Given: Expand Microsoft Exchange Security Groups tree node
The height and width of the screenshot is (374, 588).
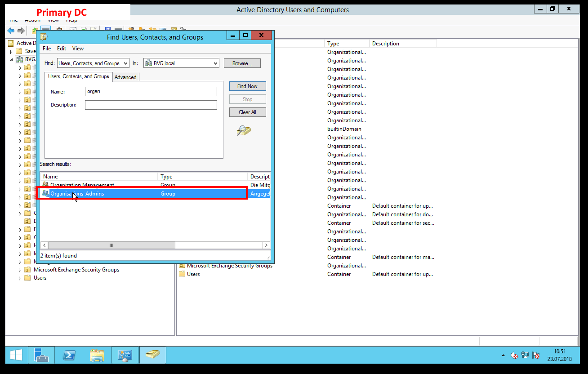Looking at the screenshot, I should click(x=20, y=270).
